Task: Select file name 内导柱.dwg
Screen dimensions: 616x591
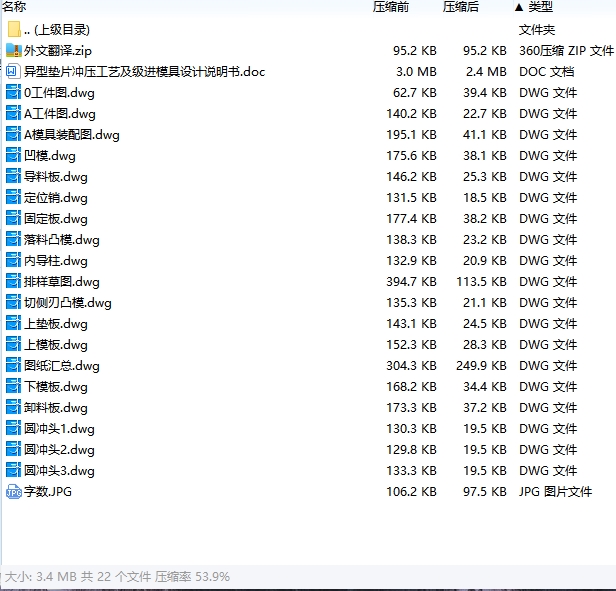Action: (x=56, y=261)
